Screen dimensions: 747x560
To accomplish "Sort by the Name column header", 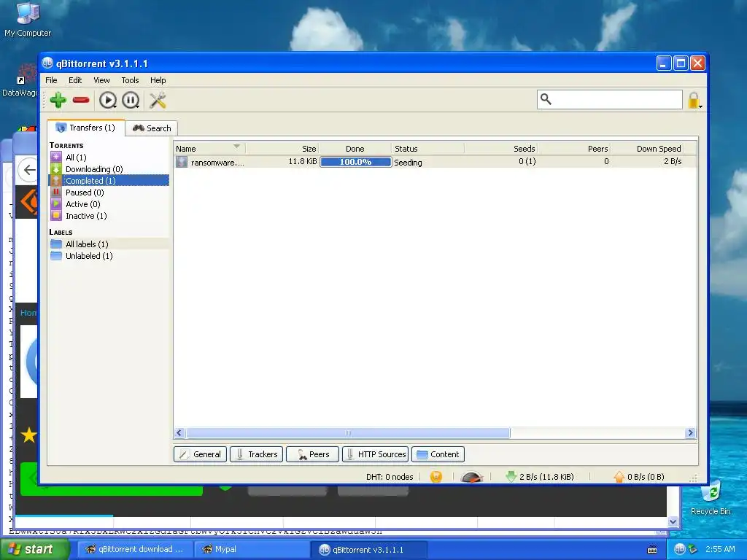I will 209,149.
